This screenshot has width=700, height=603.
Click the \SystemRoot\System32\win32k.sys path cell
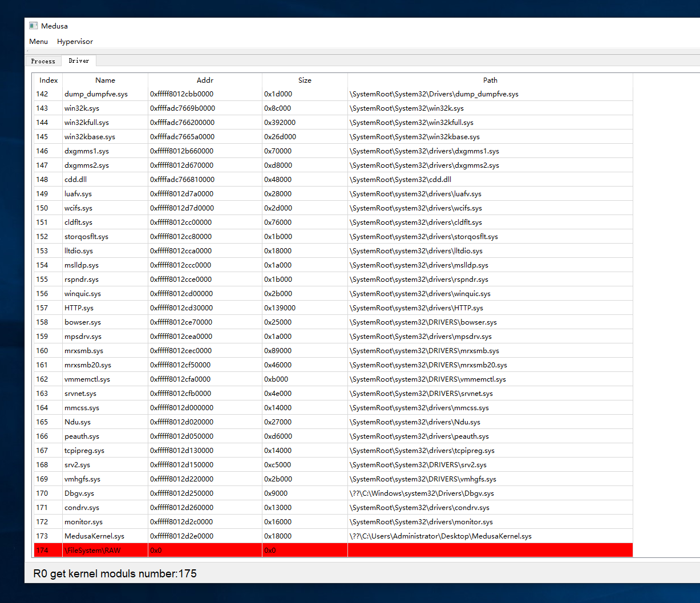point(491,108)
